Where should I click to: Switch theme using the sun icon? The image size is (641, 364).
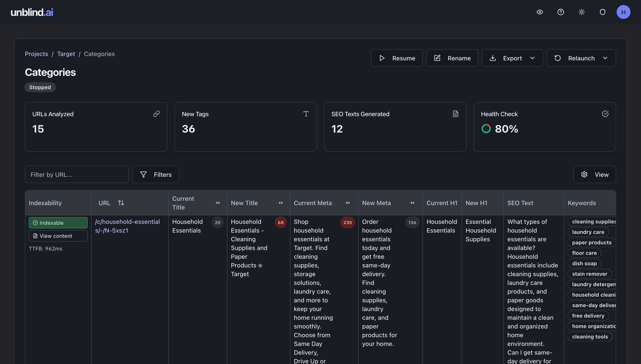coord(581,12)
